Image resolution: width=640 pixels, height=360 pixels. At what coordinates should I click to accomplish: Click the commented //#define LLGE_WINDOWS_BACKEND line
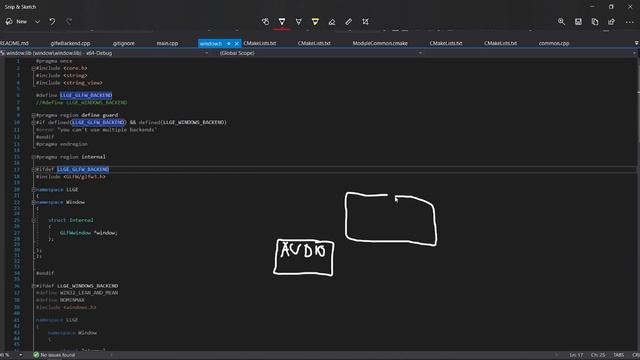click(81, 102)
